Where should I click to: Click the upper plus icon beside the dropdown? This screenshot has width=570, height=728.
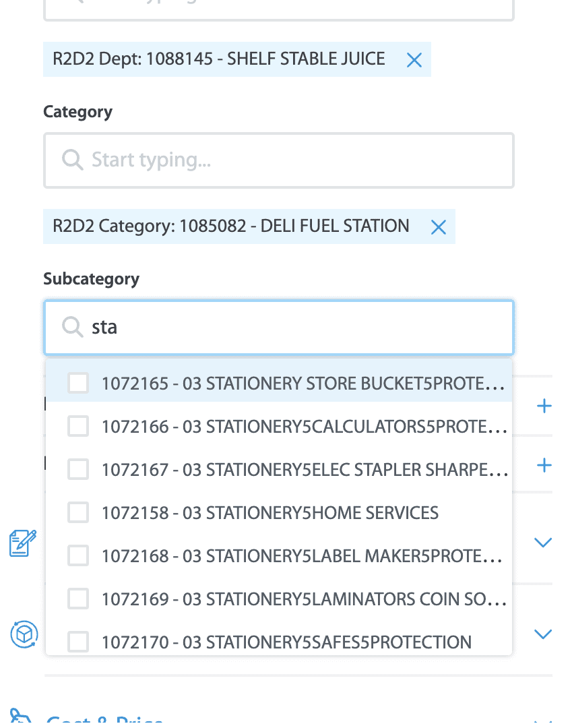click(544, 406)
